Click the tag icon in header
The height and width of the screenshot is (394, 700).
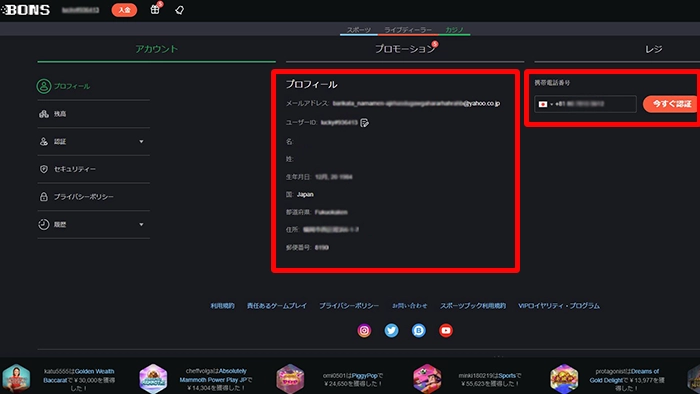click(x=179, y=10)
